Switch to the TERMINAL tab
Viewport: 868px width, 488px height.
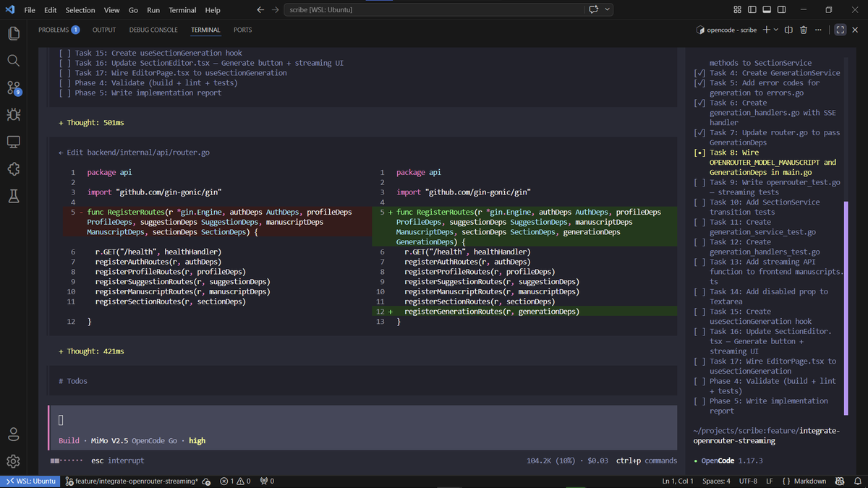pos(205,30)
